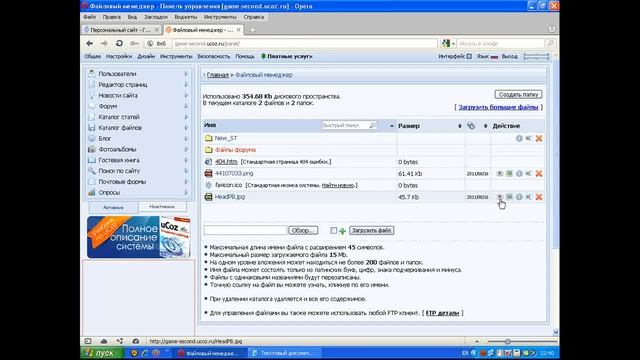Click the Opera Link cloud icon
This screenshot has width=640, height=360.
tap(104, 341)
